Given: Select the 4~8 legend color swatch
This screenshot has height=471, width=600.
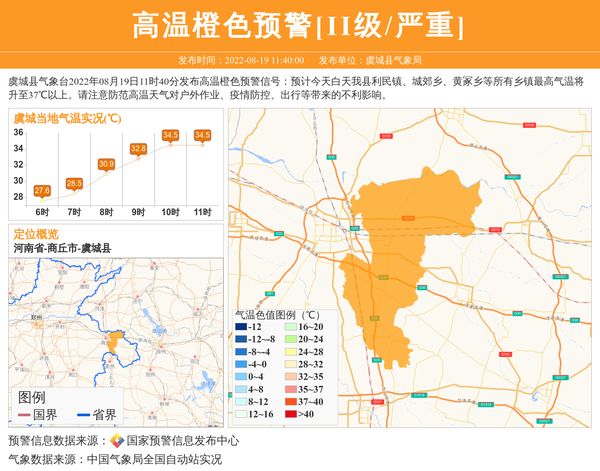Looking at the screenshot, I should 241,390.
